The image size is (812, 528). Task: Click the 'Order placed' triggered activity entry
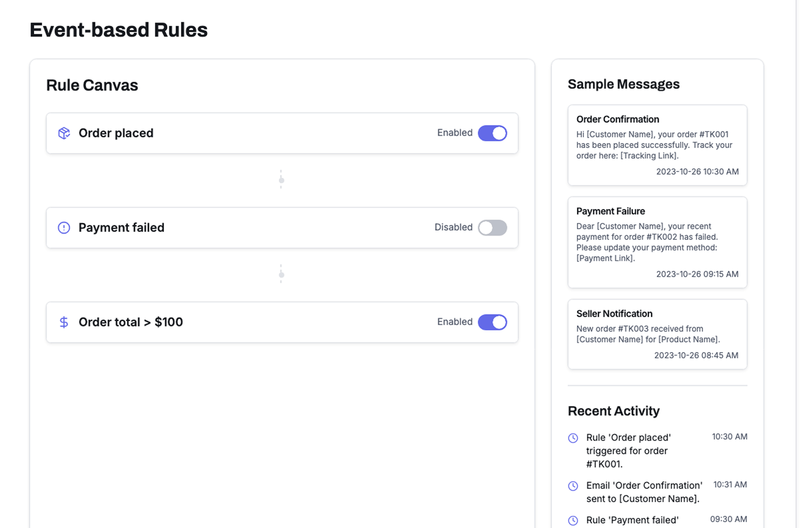click(628, 451)
